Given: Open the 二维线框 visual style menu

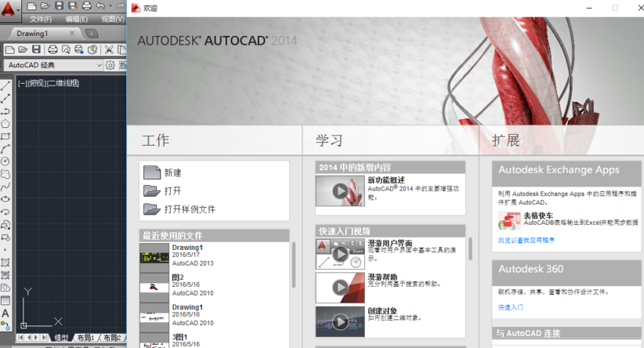Looking at the screenshot, I should pos(63,83).
